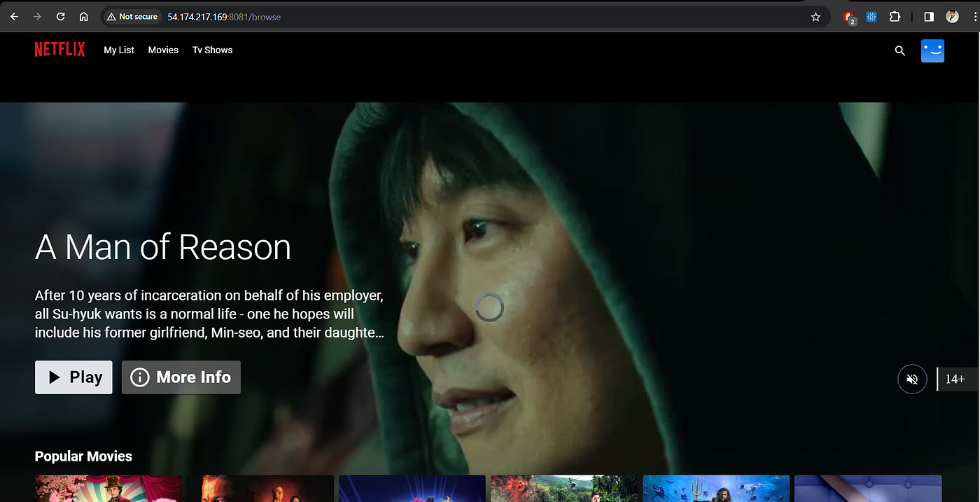Open the Chrome profile avatar

point(952,17)
